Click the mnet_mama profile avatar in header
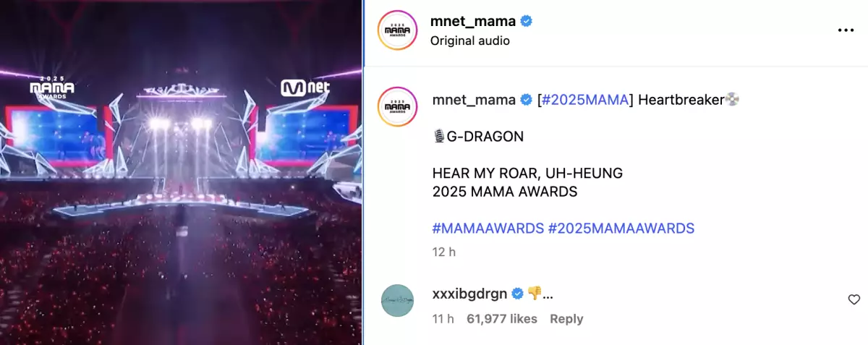This screenshot has height=345, width=868. pyautogui.click(x=396, y=30)
